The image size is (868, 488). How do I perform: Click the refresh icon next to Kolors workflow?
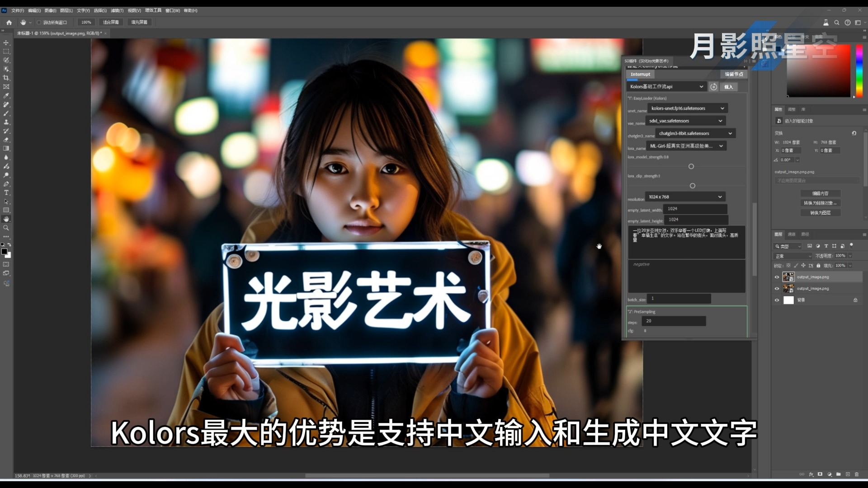[x=713, y=86]
